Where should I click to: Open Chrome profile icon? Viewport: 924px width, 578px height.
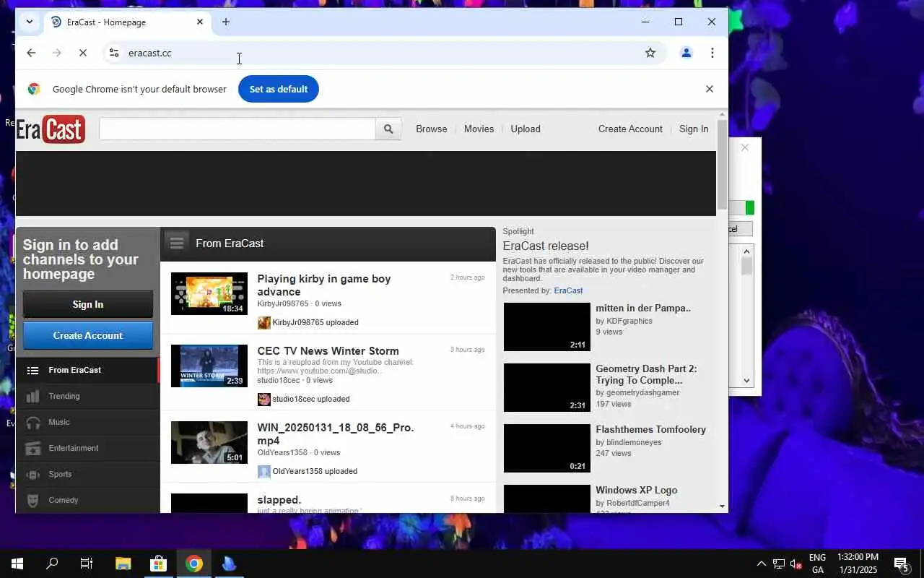687,53
